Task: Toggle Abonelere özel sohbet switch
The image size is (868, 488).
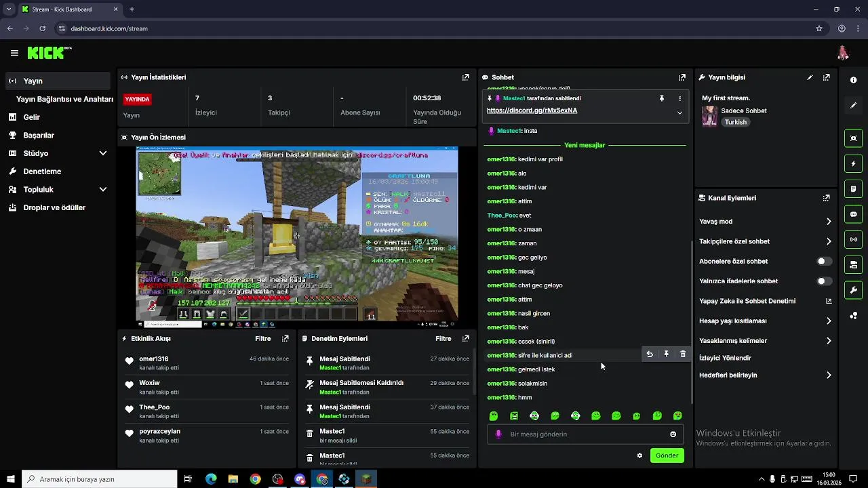Action: pyautogui.click(x=824, y=261)
